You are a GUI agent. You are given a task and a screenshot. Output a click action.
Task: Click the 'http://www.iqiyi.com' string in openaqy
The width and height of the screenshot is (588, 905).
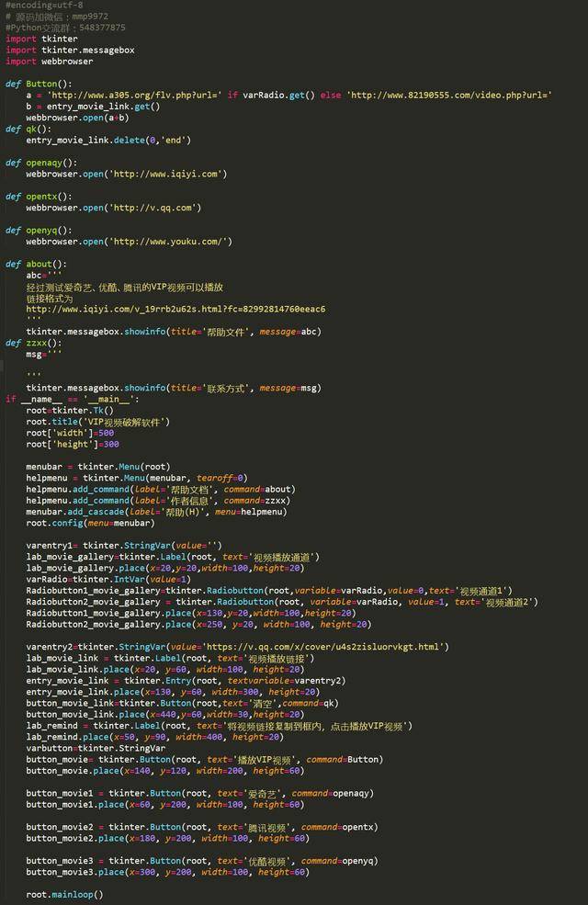pos(165,174)
